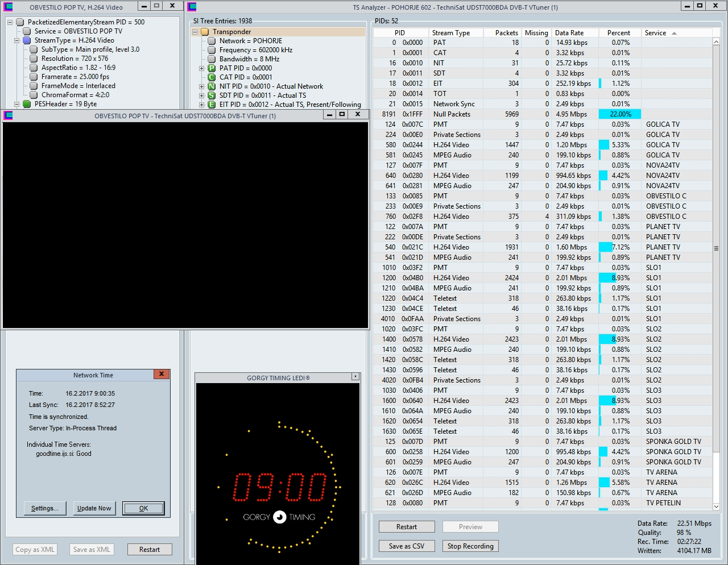Click the green S icon for SDT PID
Image resolution: width=728 pixels, height=565 pixels.
point(212,95)
